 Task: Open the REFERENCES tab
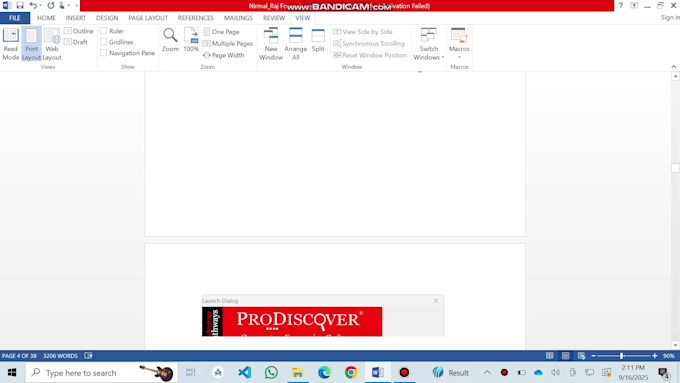[196, 18]
